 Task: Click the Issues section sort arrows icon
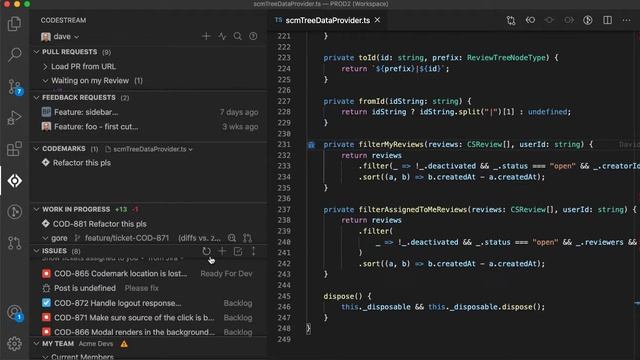(253, 251)
